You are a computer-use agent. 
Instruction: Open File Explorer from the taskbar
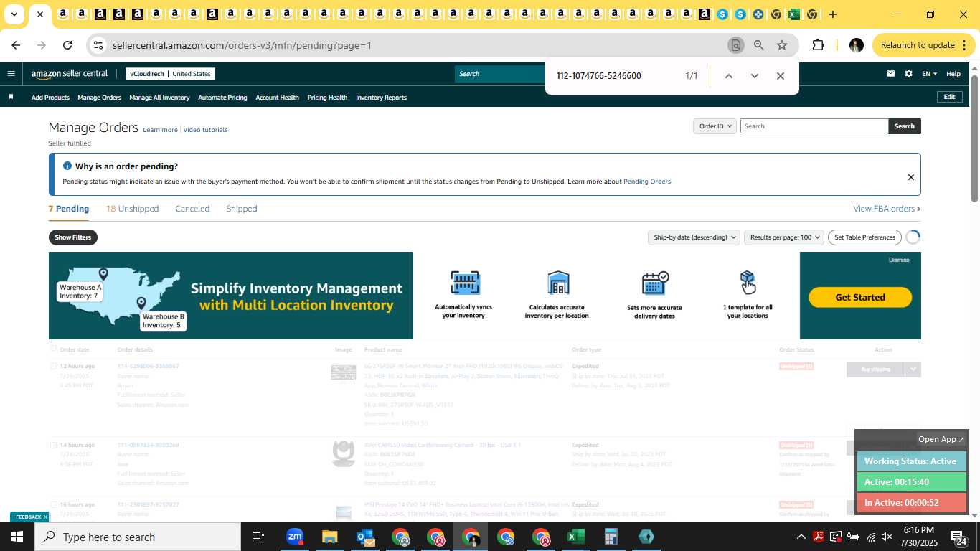(329, 537)
